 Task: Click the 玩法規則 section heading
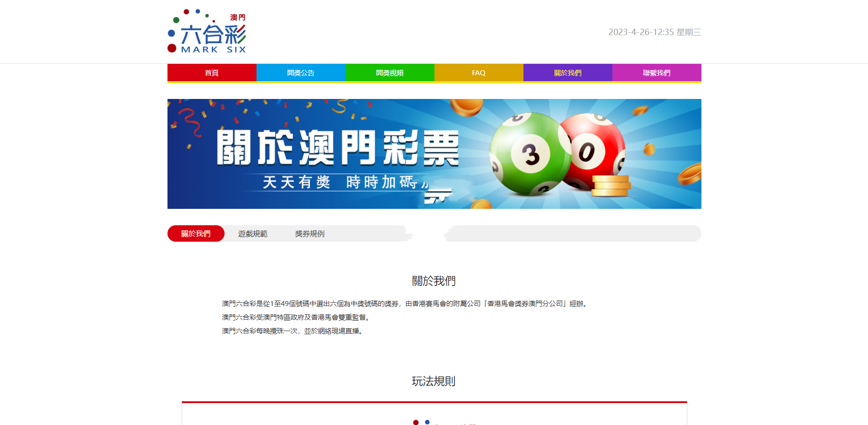[434, 381]
